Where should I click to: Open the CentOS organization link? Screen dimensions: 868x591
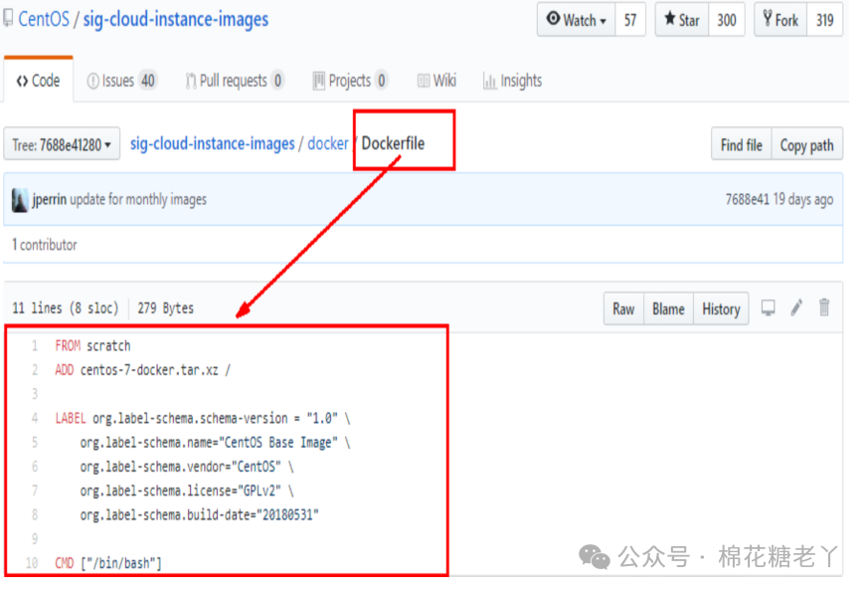(x=44, y=19)
